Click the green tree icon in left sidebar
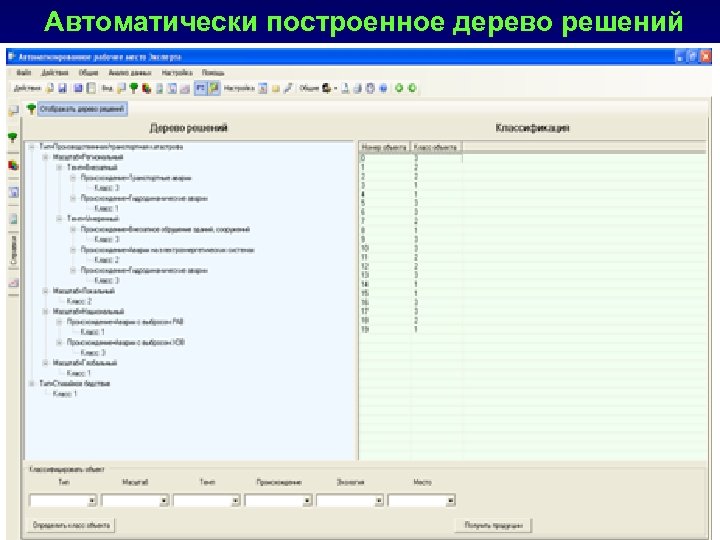The image size is (720, 540). (13, 137)
